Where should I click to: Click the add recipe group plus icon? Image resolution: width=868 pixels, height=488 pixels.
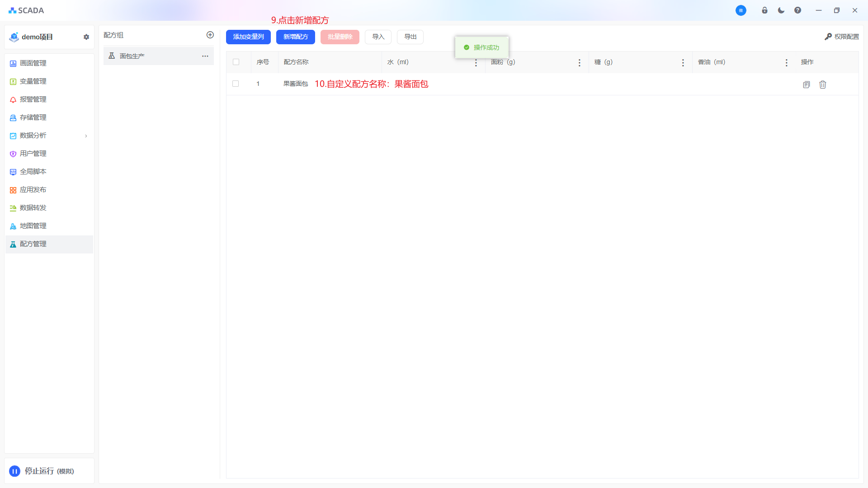[210, 35]
